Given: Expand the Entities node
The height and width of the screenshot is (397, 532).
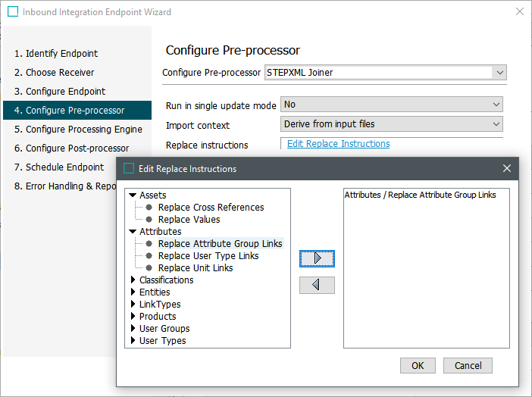Looking at the screenshot, I should 133,292.
